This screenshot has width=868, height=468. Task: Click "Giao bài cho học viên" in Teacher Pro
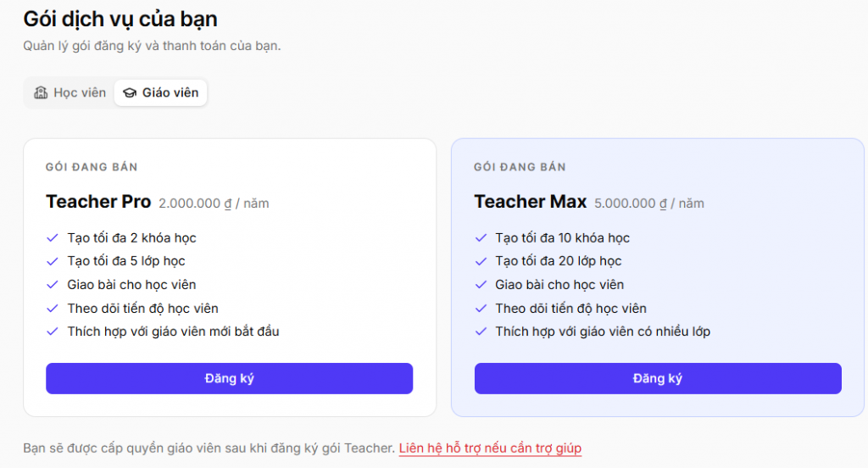pos(131,285)
